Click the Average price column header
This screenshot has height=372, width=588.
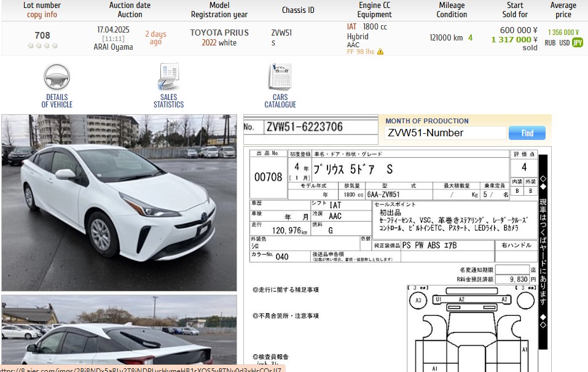coord(563,10)
